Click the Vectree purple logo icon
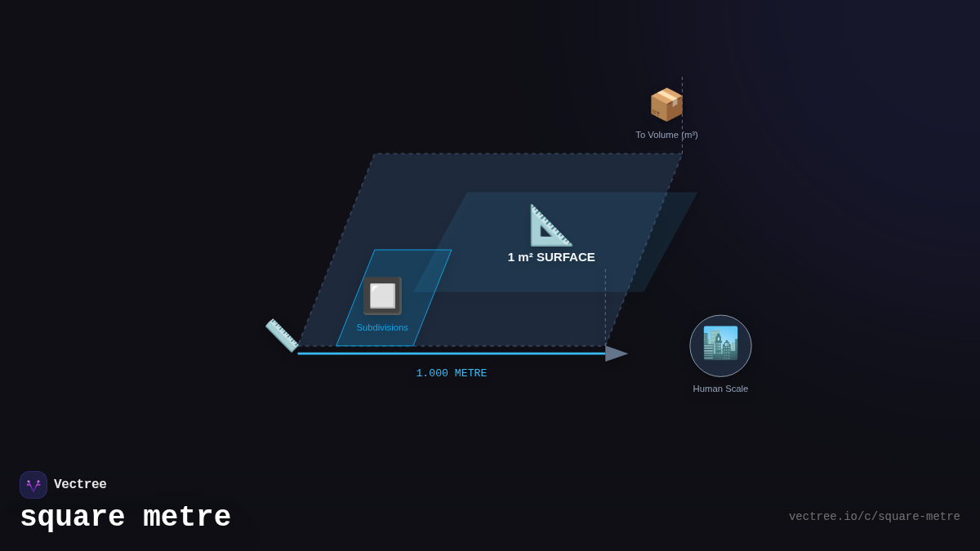This screenshot has width=980, height=551. click(33, 485)
